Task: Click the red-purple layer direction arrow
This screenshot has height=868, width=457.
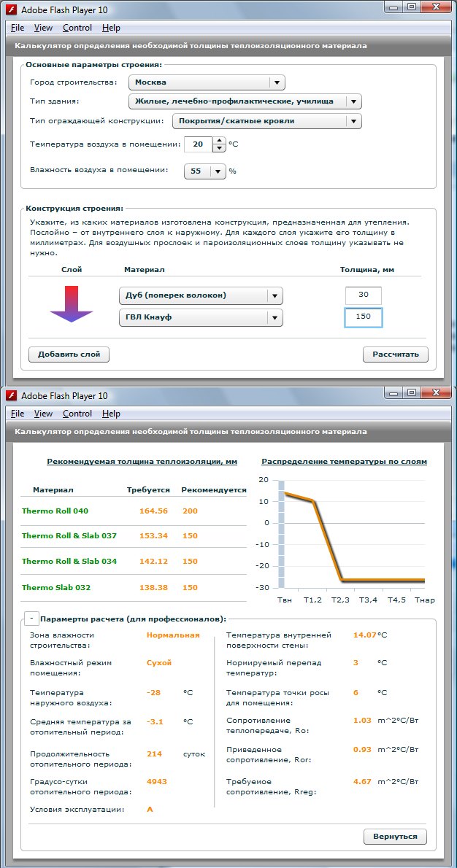Action: click(71, 304)
